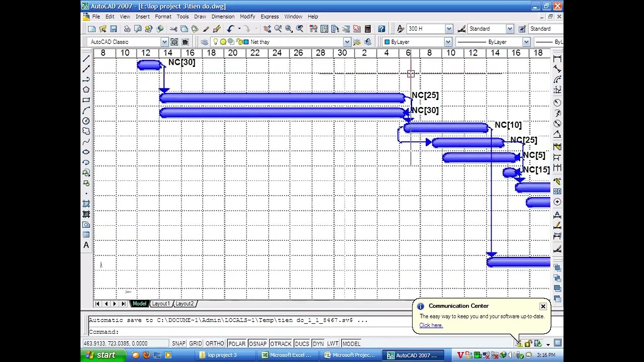Click the Plot printer icon
644x362 pixels.
[127, 29]
